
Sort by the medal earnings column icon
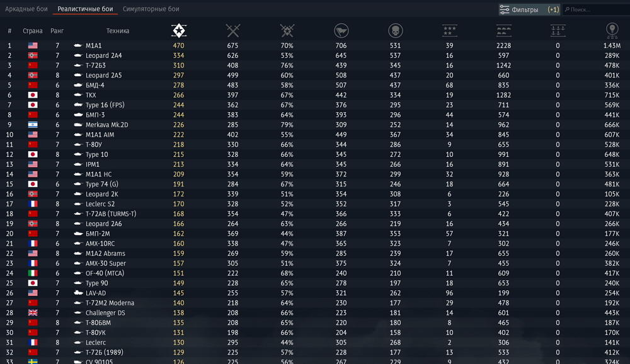pos(611,30)
